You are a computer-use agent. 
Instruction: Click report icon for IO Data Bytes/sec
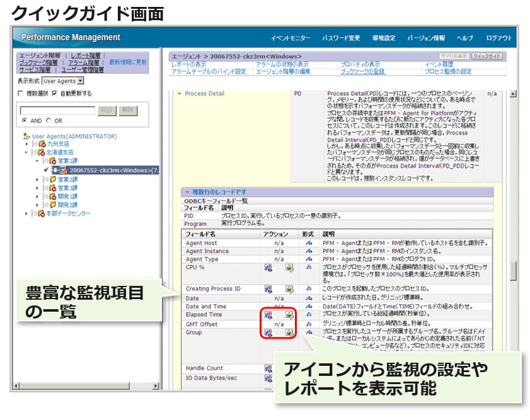pyautogui.click(x=268, y=378)
